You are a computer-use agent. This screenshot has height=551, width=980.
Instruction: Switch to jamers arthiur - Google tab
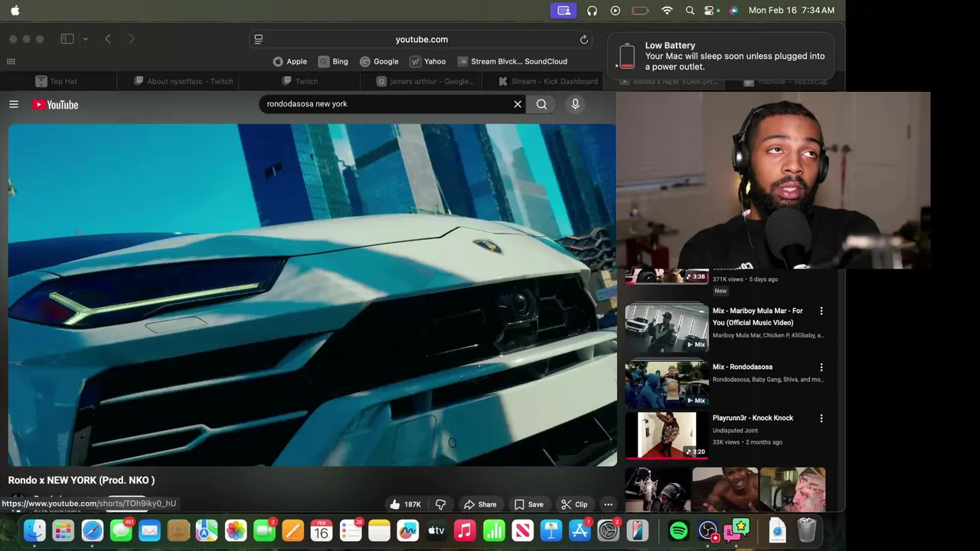[426, 81]
